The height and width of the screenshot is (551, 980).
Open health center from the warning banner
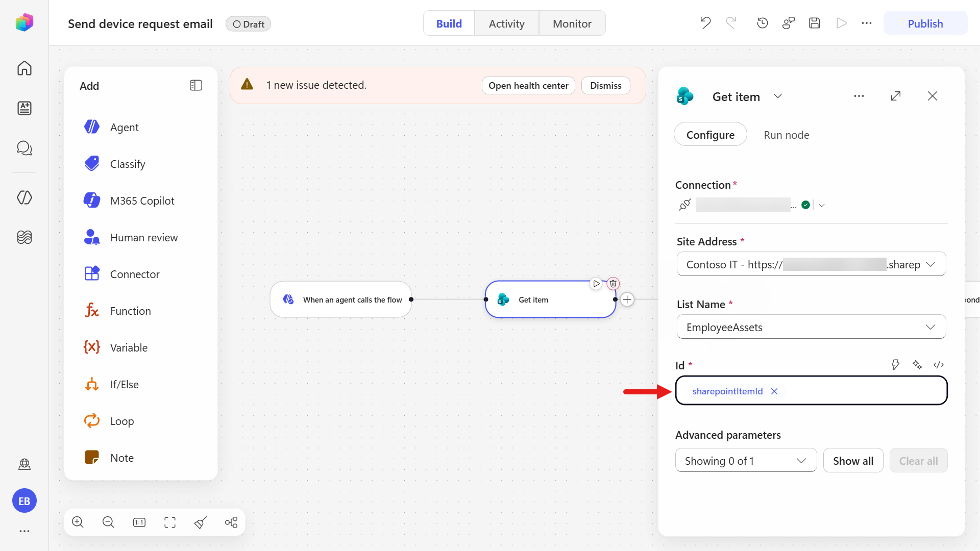tap(528, 85)
